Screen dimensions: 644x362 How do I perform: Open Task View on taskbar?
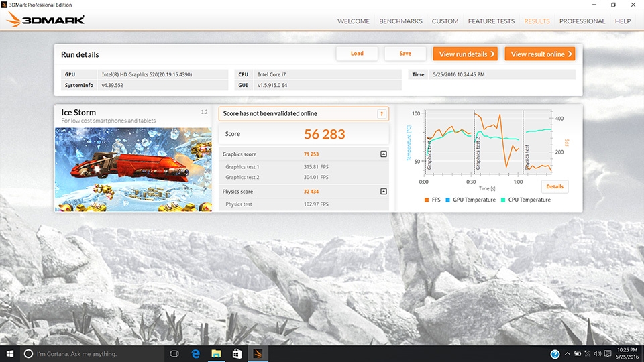pos(174,353)
